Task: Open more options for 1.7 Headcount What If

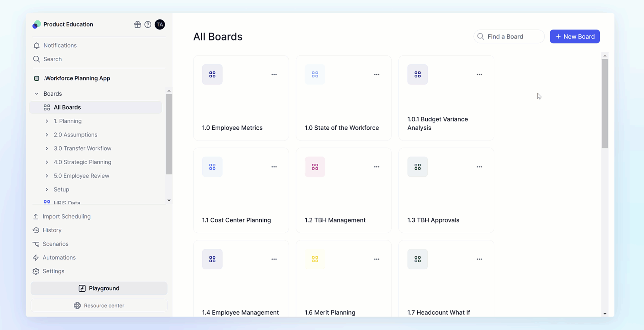Action: [x=479, y=259]
